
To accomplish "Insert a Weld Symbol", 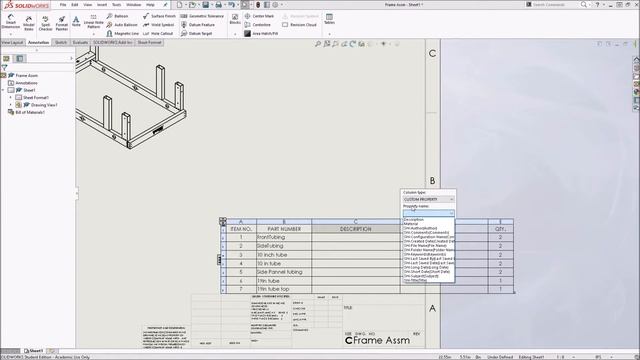I will 159,25.
